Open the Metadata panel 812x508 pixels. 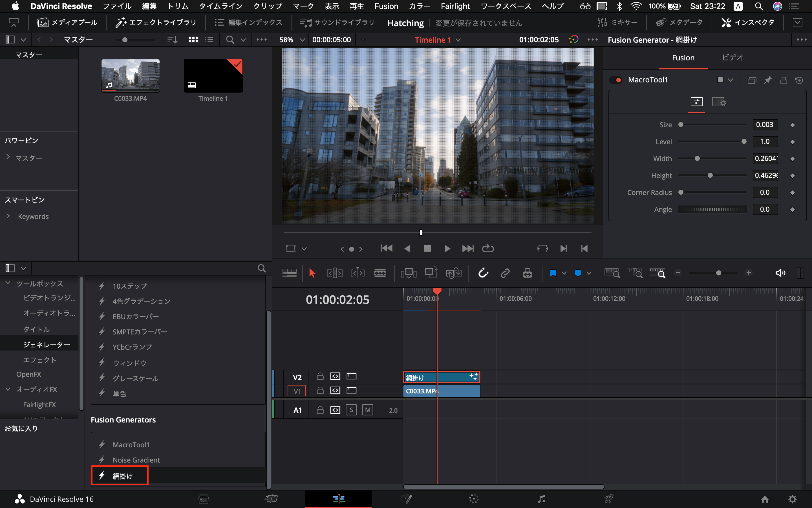click(x=679, y=23)
